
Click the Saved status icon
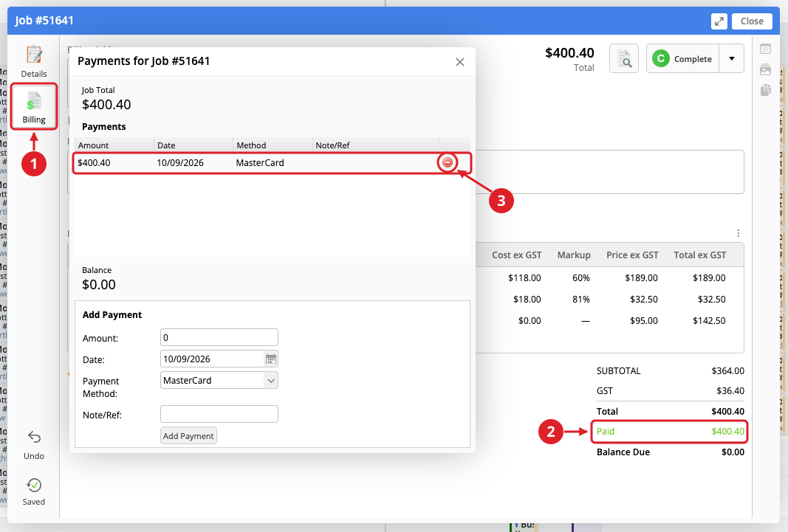pos(34,485)
